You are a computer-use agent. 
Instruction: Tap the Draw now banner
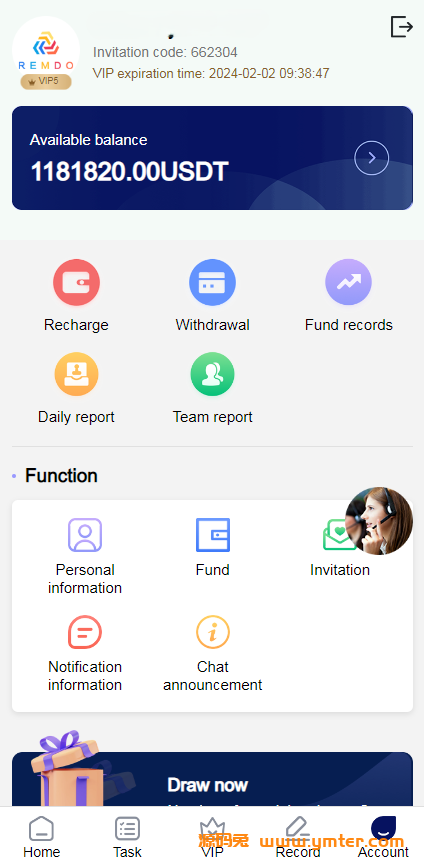point(212,779)
